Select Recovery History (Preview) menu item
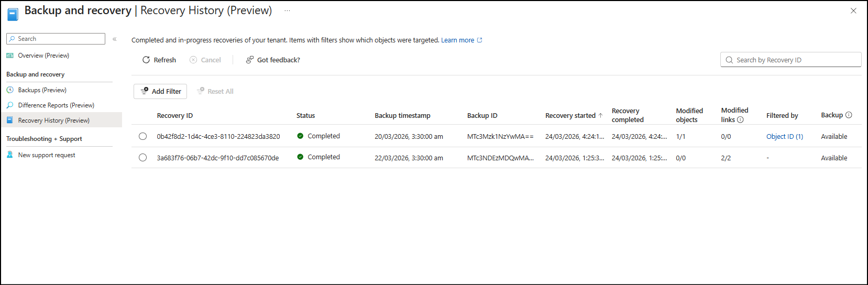 click(x=61, y=120)
